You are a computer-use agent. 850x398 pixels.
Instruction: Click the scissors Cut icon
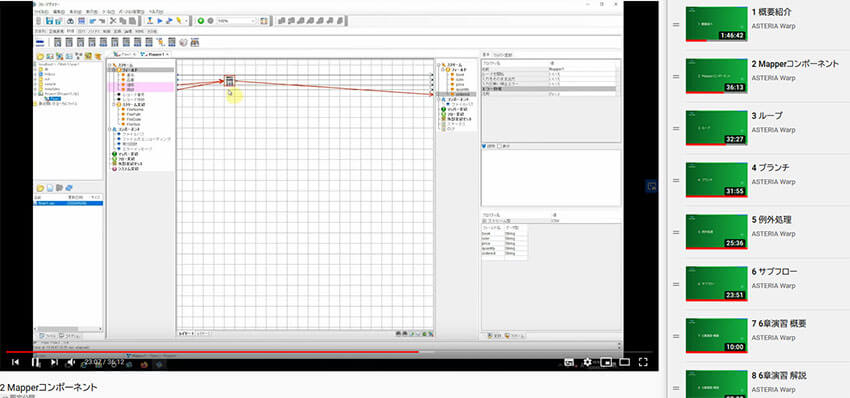click(113, 21)
